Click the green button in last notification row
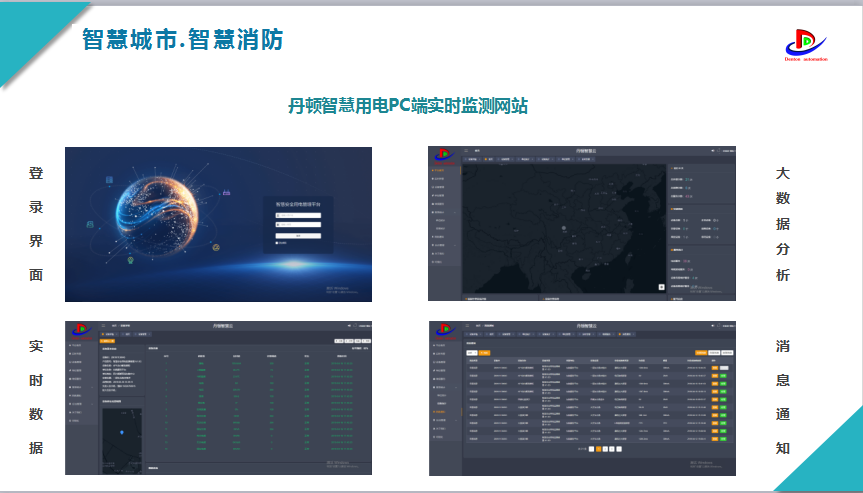Image resolution: width=863 pixels, height=493 pixels. (x=723, y=439)
